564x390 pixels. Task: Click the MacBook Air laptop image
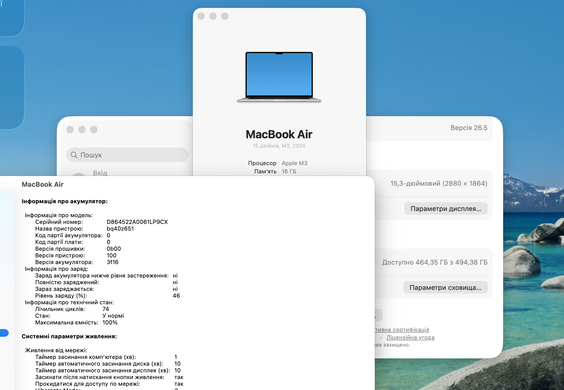tap(279, 77)
